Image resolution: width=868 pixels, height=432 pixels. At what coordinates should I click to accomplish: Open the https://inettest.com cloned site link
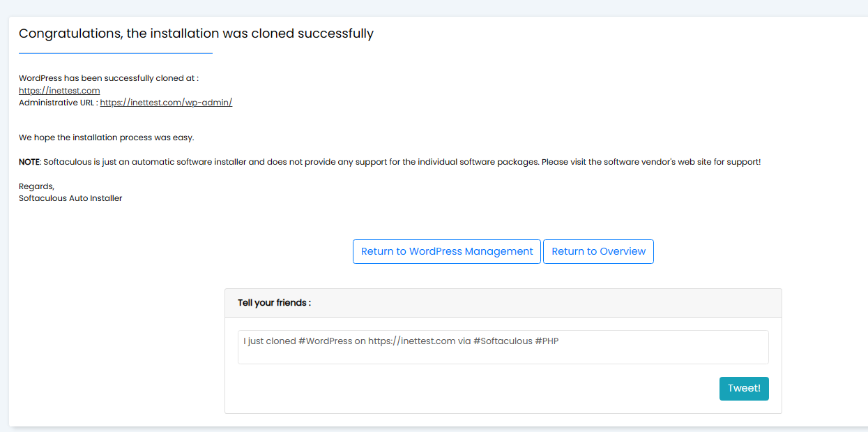(59, 91)
